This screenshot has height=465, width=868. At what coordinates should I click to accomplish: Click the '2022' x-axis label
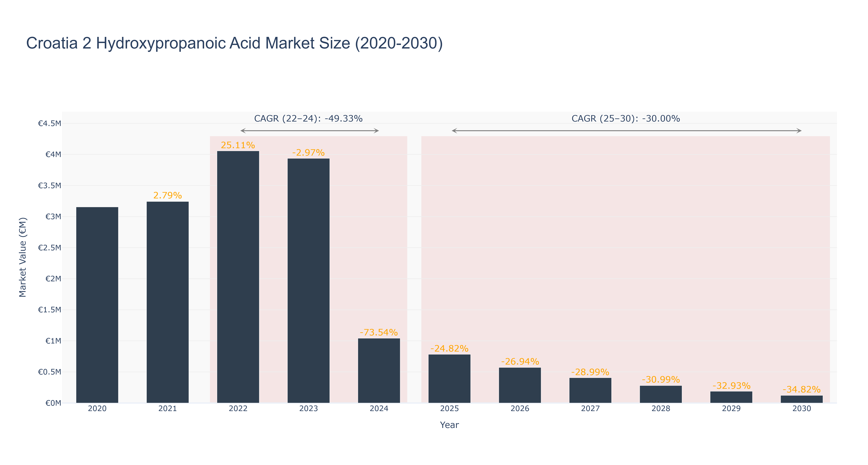[238, 409]
